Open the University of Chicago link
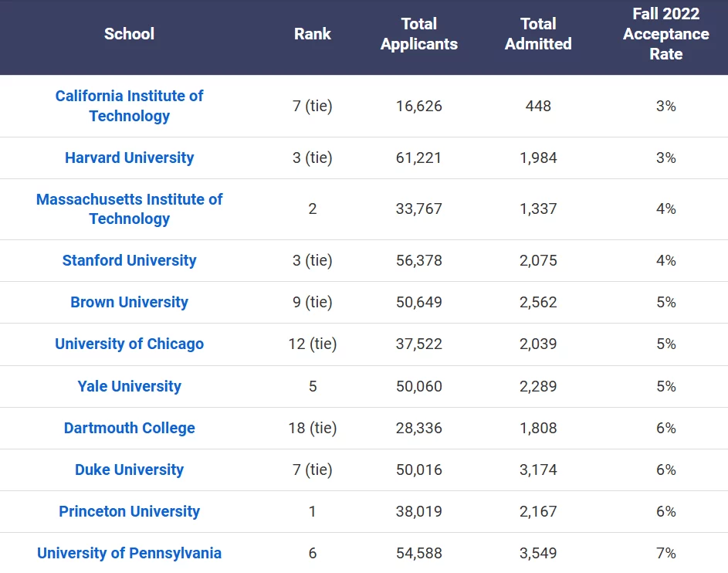Viewport: 728px width, 573px height. pyautogui.click(x=129, y=344)
